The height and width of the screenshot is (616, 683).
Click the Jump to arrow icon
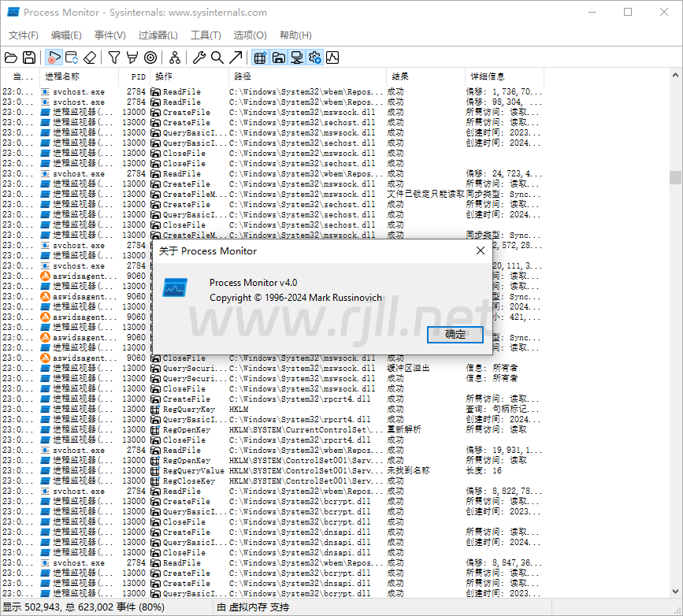pyautogui.click(x=235, y=58)
